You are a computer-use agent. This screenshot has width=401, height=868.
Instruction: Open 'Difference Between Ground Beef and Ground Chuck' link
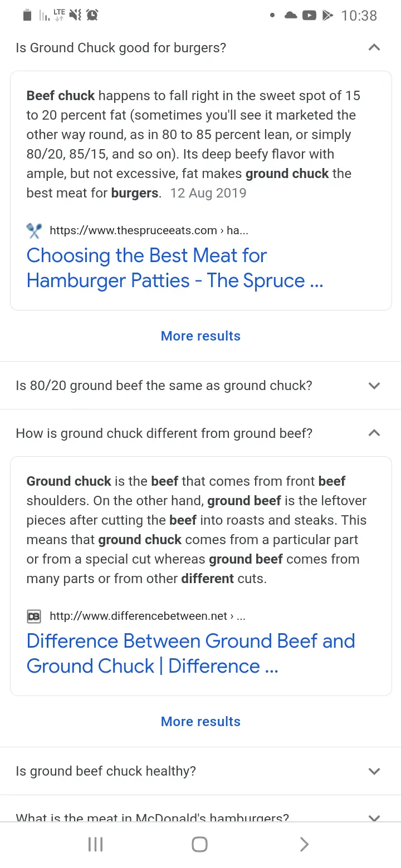point(190,653)
